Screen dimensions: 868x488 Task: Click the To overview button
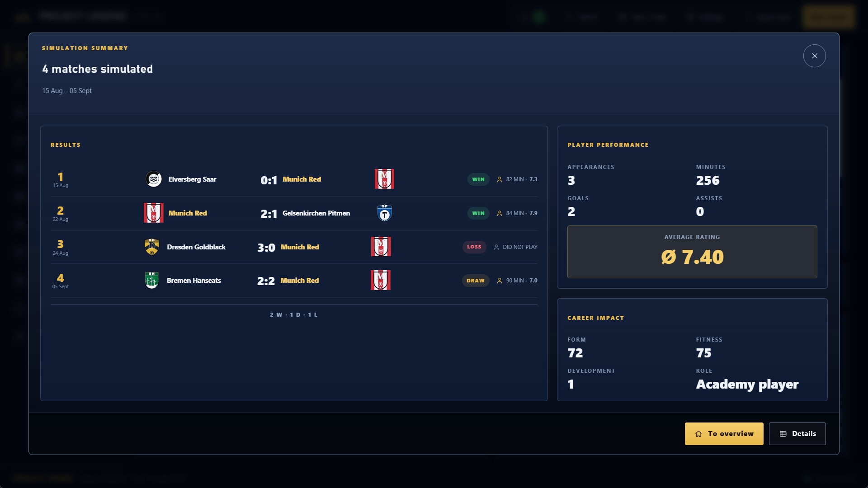coord(724,434)
